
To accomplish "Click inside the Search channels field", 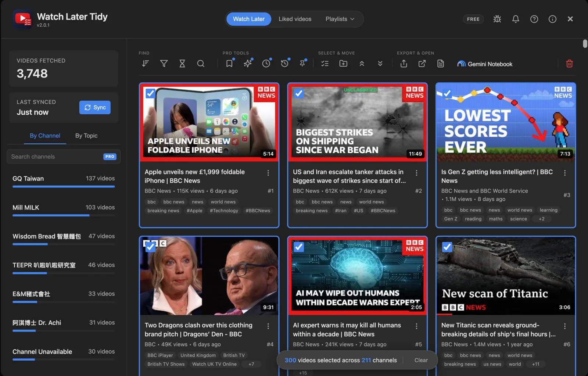I will (64, 157).
